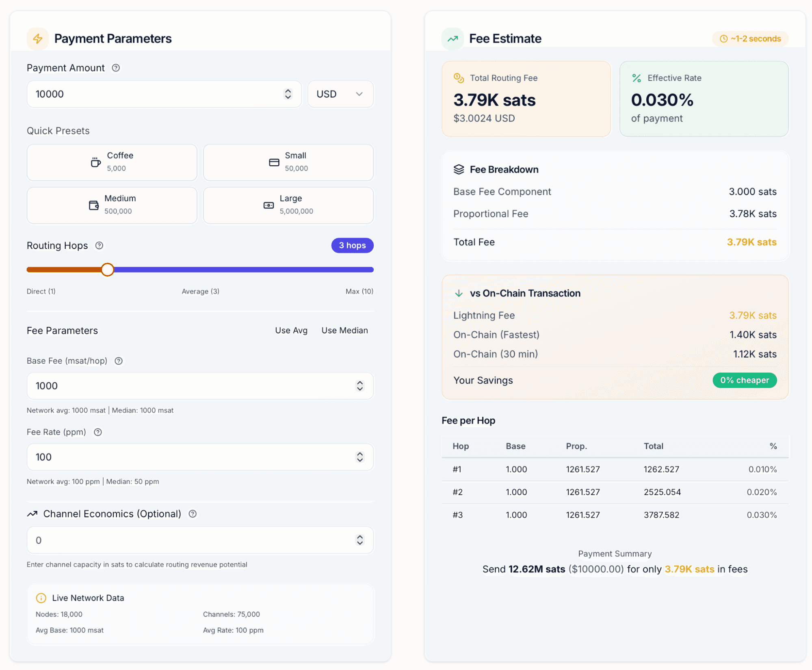
Task: Click the Routing Hops slider handle
Action: click(108, 270)
